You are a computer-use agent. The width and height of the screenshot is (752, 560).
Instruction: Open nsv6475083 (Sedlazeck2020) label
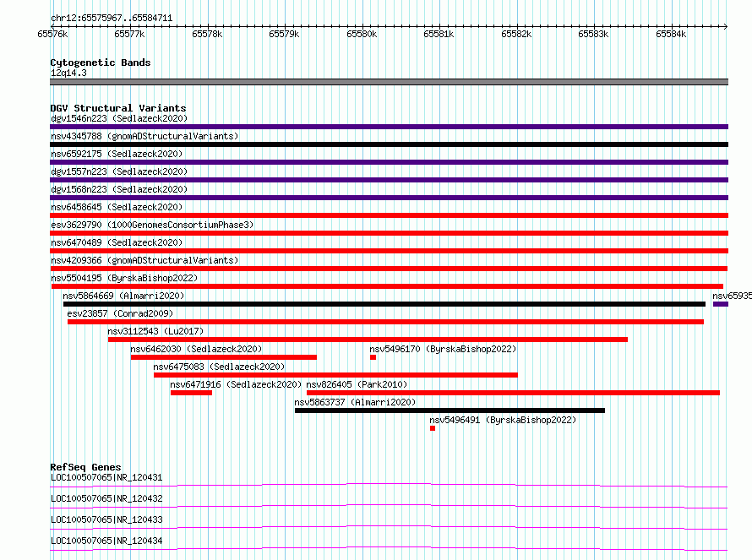point(219,367)
